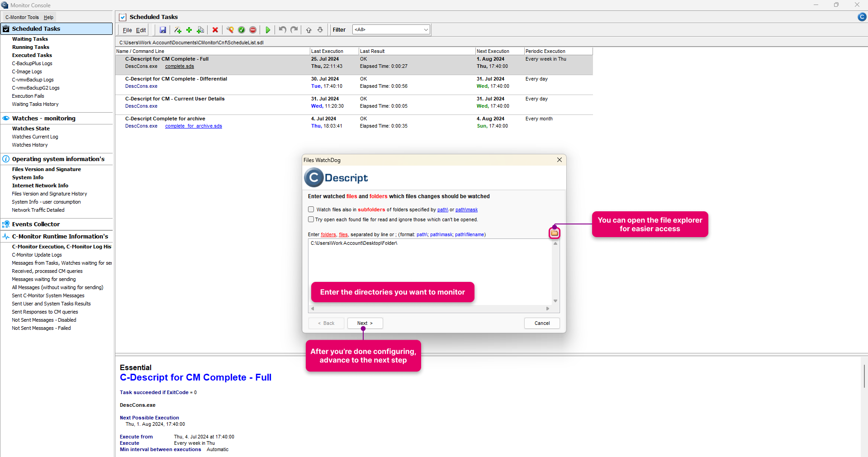Sort by the Last Execution column header
Screen dimensions: 868x457
click(334, 51)
